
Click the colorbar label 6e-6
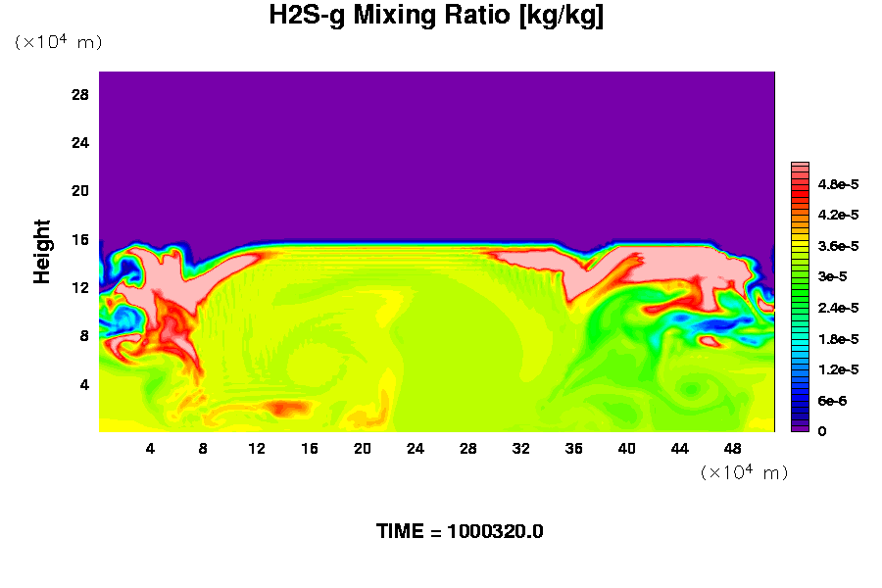(x=832, y=401)
